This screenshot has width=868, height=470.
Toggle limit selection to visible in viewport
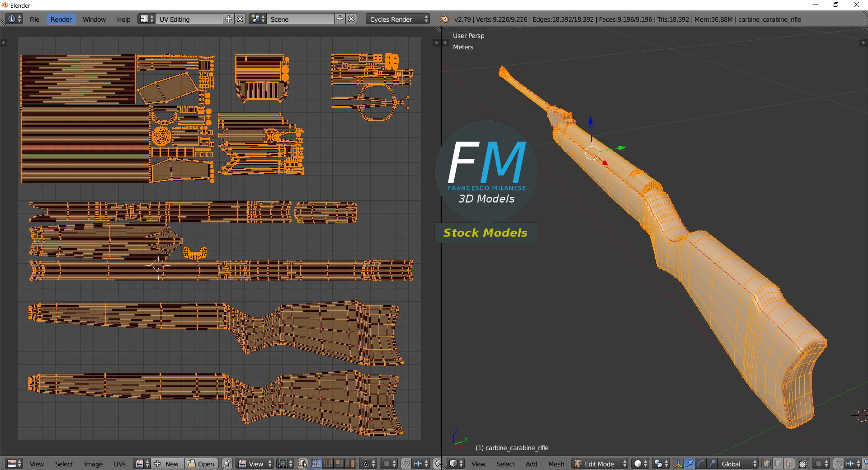point(803,464)
